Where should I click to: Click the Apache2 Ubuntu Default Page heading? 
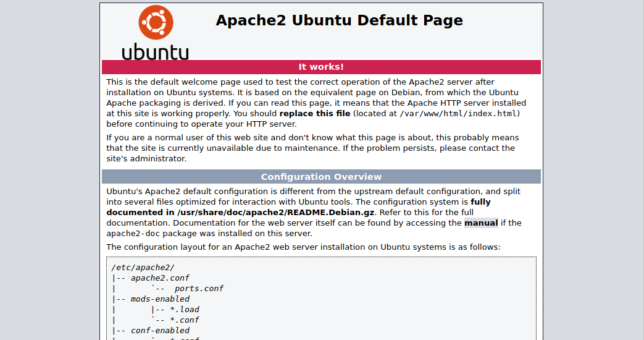(x=339, y=20)
